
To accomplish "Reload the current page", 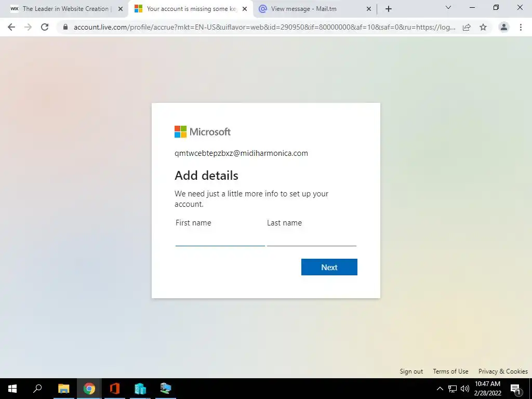I will pyautogui.click(x=45, y=27).
